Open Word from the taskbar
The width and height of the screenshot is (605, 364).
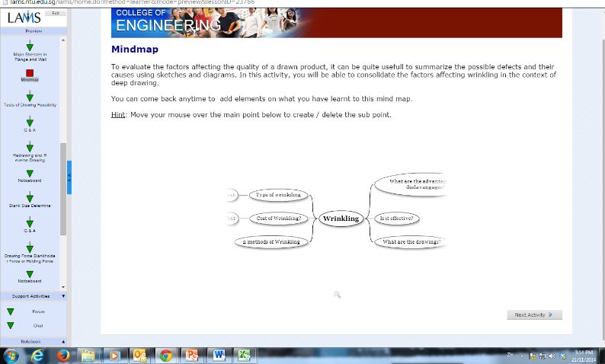point(219,356)
